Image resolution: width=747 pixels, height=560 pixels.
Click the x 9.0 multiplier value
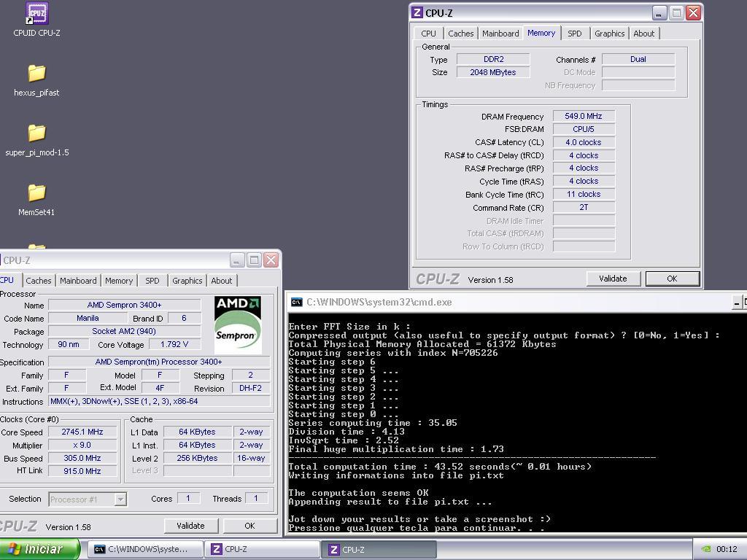(82, 445)
